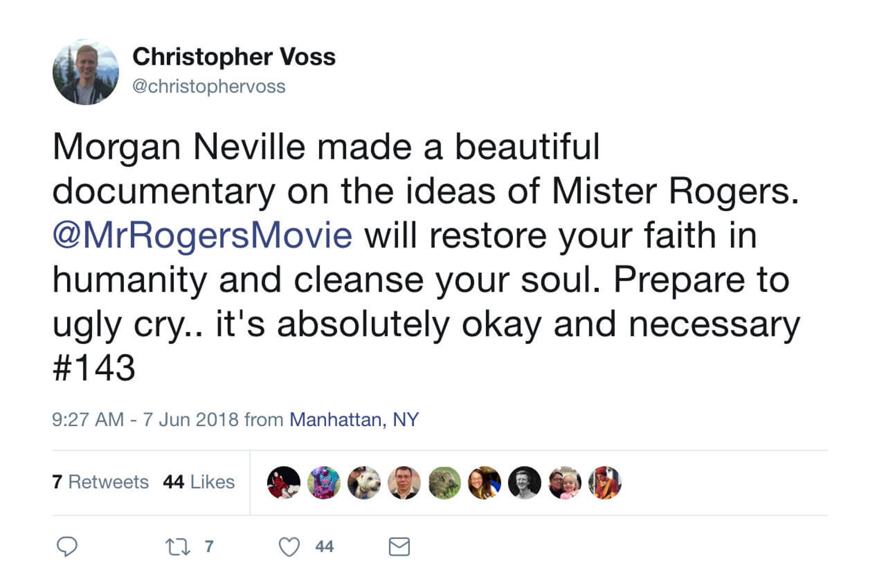877x588 pixels.
Task: Open Christopher Voss's profile picture
Action: coord(86,72)
